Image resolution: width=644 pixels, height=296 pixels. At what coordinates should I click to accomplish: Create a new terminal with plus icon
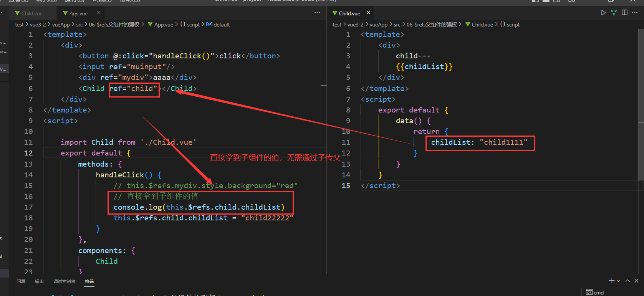[x=612, y=281]
